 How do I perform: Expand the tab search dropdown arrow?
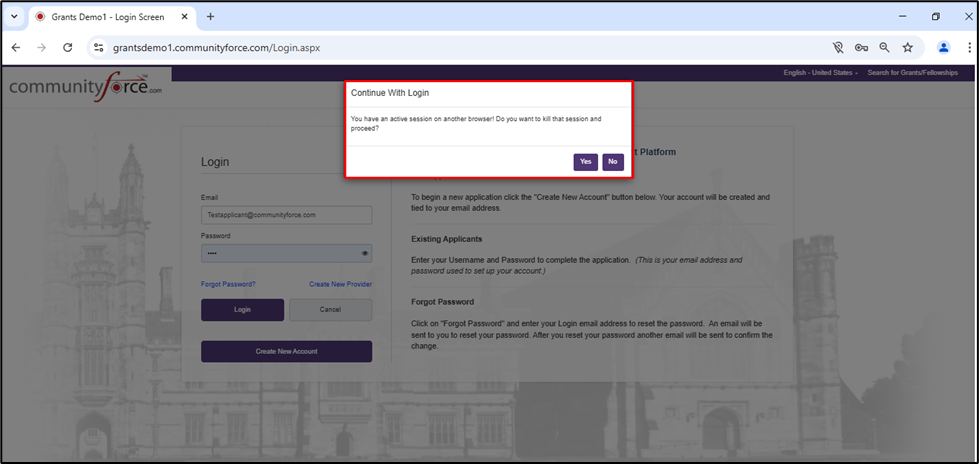(x=14, y=17)
